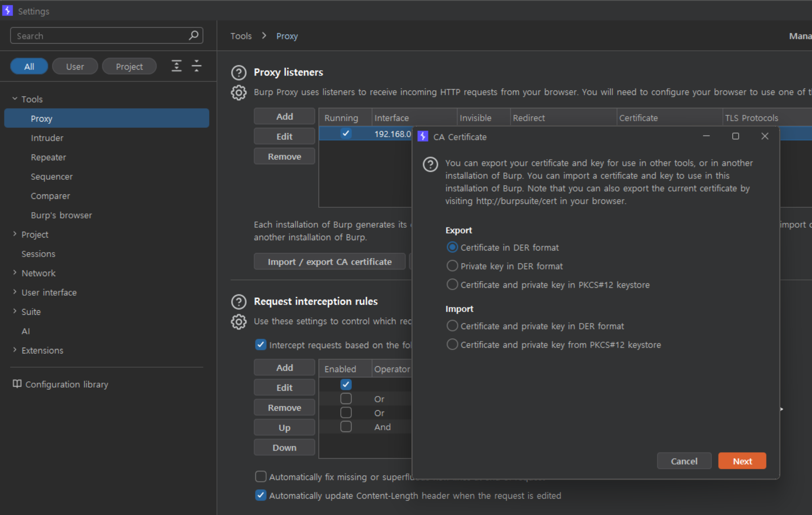Viewport: 812px width, 515px height.
Task: Remove the selected interception rule
Action: point(284,408)
